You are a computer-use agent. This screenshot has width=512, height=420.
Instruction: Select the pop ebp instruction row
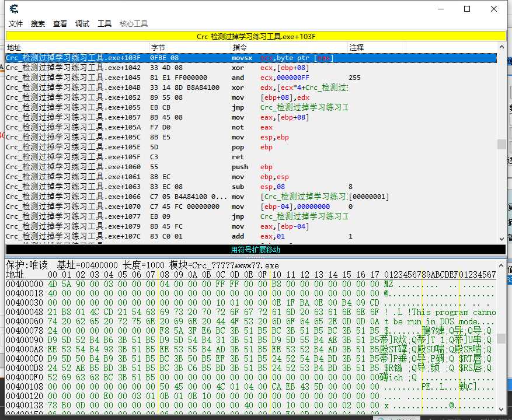pos(251,147)
